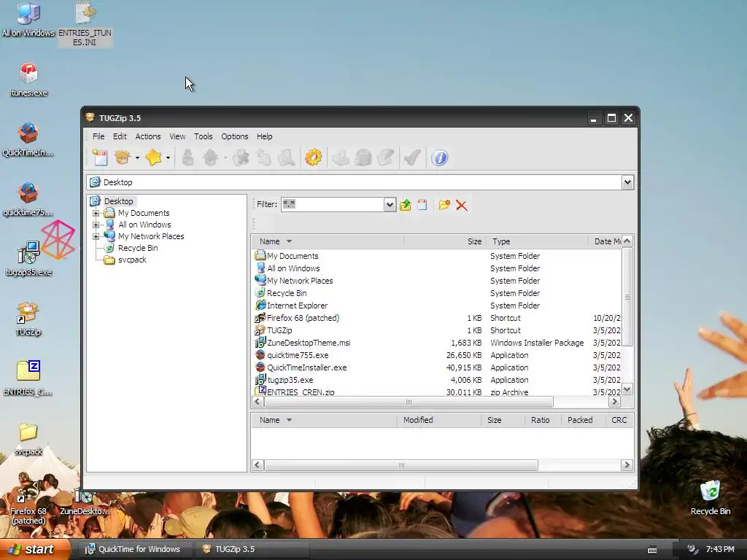Select the tugzip35.exe desktop icon
This screenshot has width=747, height=560.
tap(28, 260)
